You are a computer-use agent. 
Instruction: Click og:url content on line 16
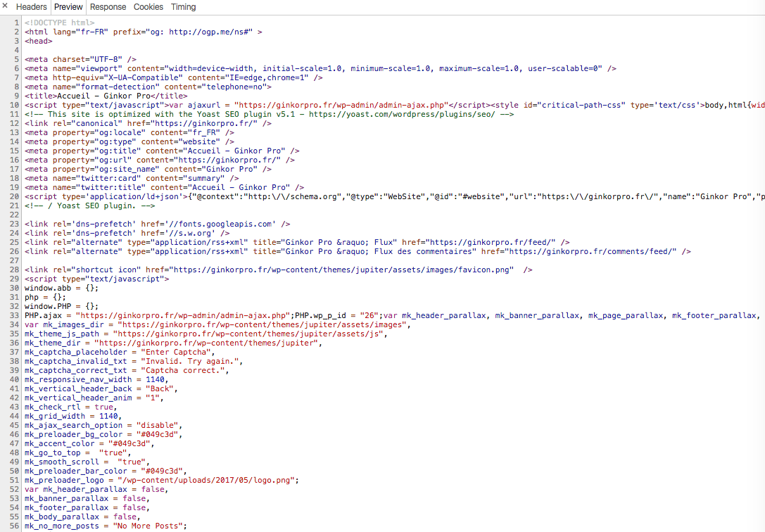227,160
